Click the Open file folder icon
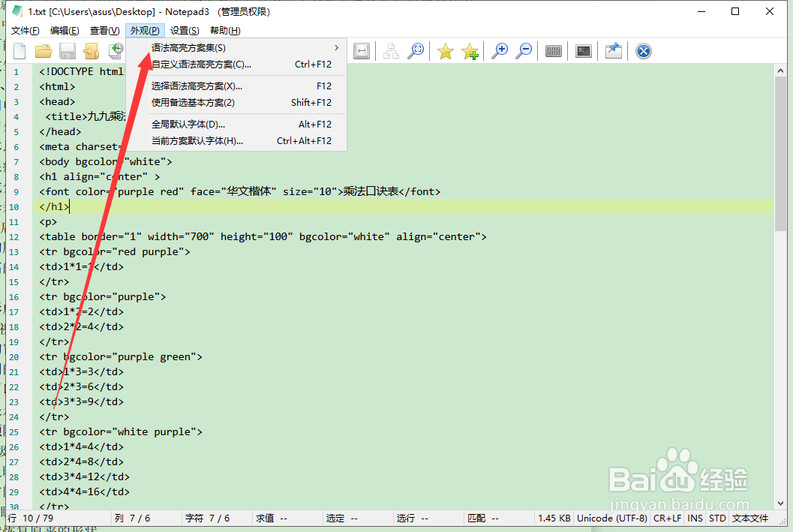The image size is (793, 532). point(44,51)
